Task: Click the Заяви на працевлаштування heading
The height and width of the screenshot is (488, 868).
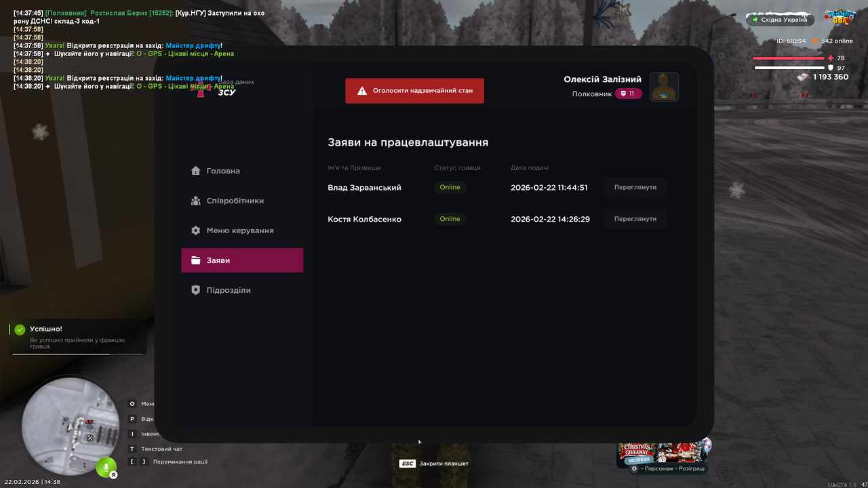Action: 408,142
